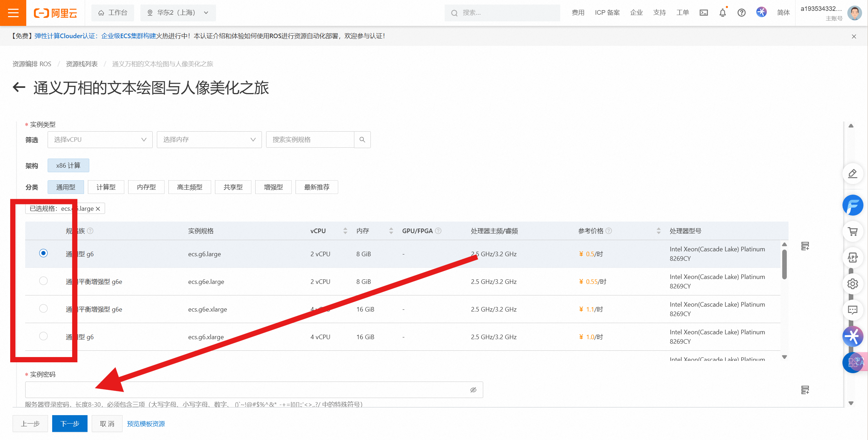Expand the 选择内存 dropdown
This screenshot has height=440, width=868.
click(x=209, y=140)
